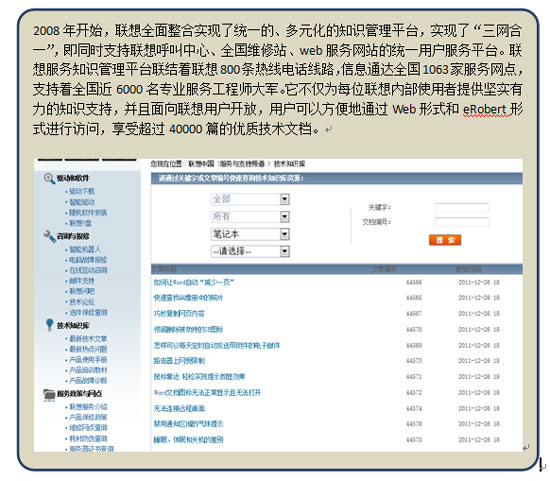Open 产品使用手册 sidebar link

click(x=88, y=360)
